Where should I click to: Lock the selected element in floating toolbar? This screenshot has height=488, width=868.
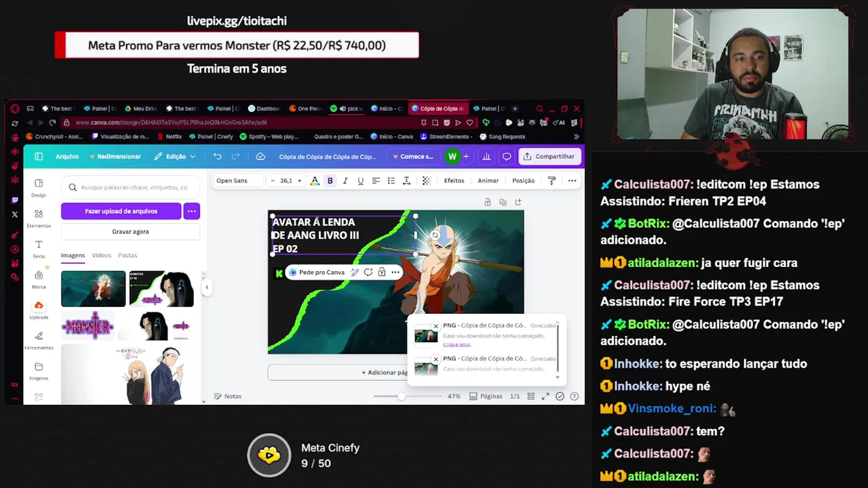[x=382, y=272]
